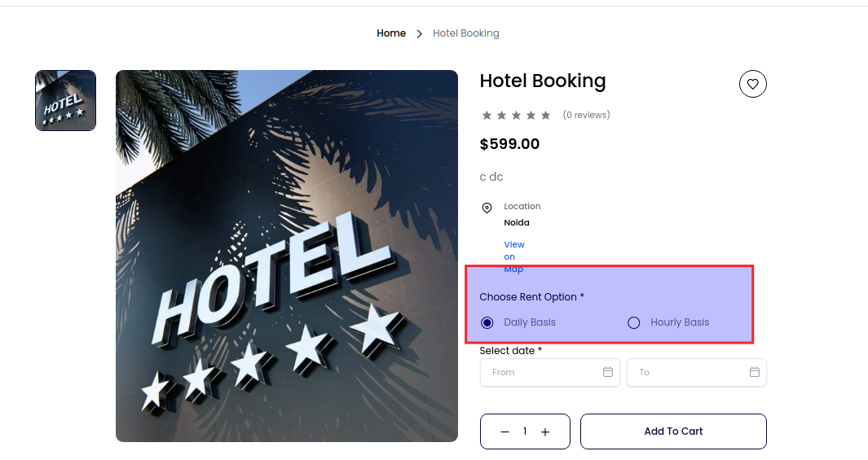Go to Home via breadcrumb
The height and width of the screenshot is (460, 868).
pyautogui.click(x=391, y=33)
